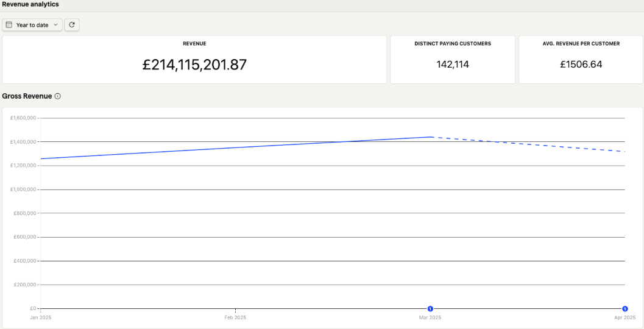Image resolution: width=644 pixels, height=329 pixels.
Task: Open the Year to date dropdown
Action: point(32,25)
